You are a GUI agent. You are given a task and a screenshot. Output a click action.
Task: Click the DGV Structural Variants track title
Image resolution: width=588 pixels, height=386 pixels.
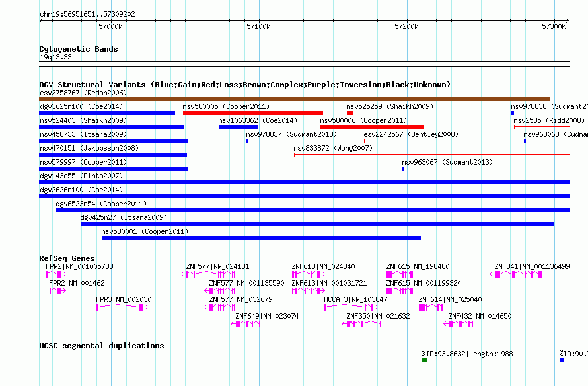pos(245,85)
